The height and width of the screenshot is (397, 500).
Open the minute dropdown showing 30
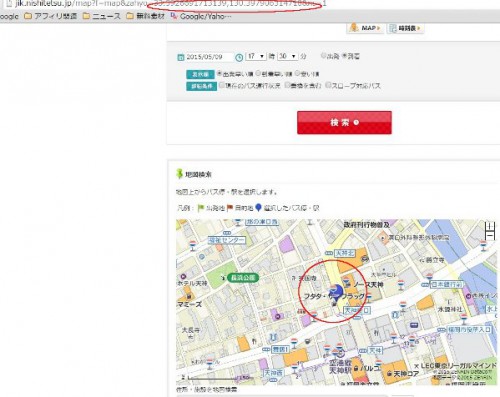coord(288,56)
